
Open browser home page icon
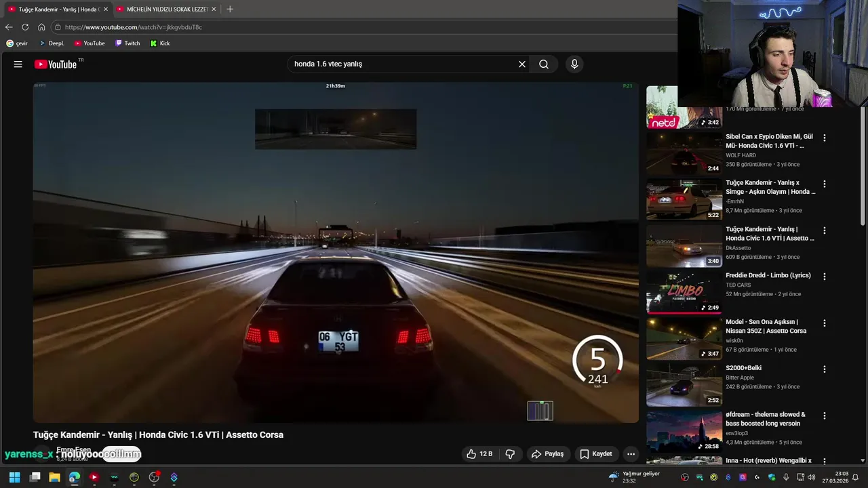[x=41, y=27]
